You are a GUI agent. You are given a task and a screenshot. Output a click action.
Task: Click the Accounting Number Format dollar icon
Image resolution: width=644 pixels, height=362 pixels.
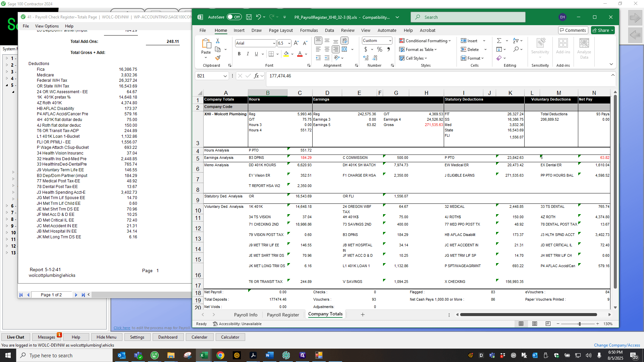366,49
